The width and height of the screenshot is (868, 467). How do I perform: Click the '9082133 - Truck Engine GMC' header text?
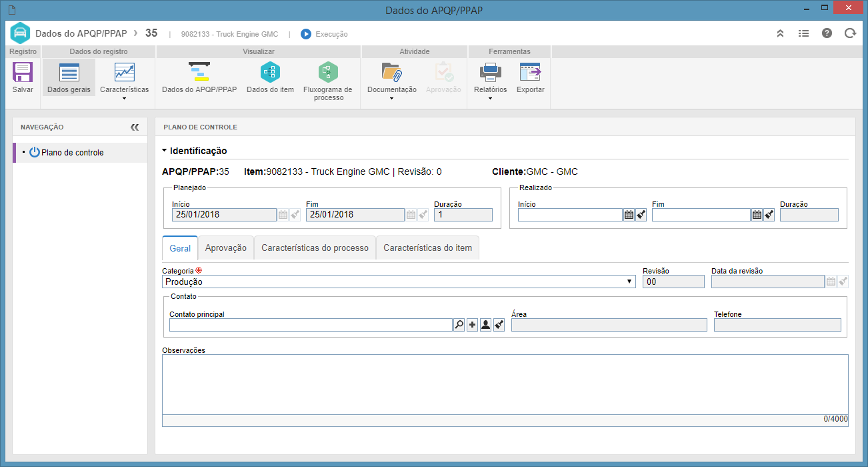(x=230, y=34)
